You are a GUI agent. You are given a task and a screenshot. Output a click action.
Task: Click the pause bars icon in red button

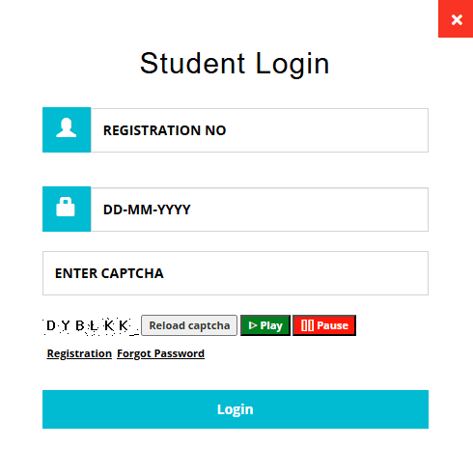pyautogui.click(x=307, y=325)
